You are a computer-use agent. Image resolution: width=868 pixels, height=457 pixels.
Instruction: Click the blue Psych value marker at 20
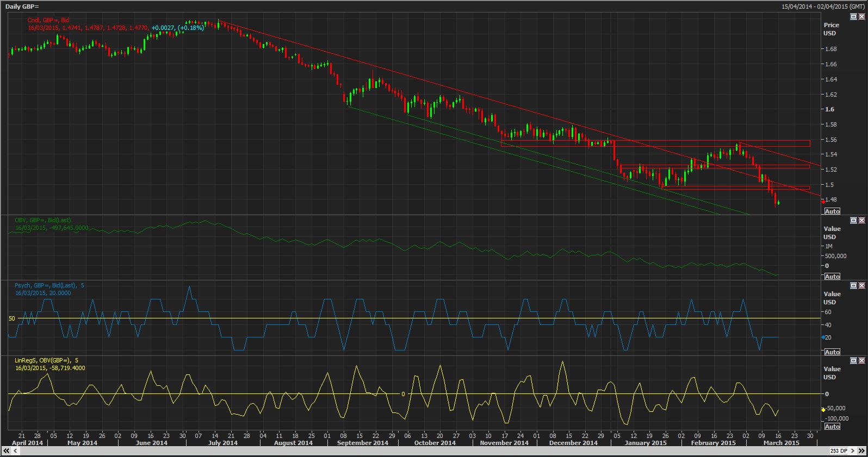pyautogui.click(x=823, y=337)
